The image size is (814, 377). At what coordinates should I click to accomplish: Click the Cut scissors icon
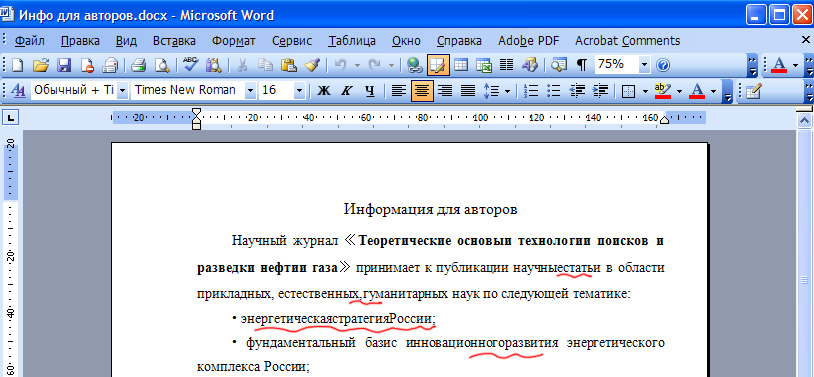(x=242, y=65)
